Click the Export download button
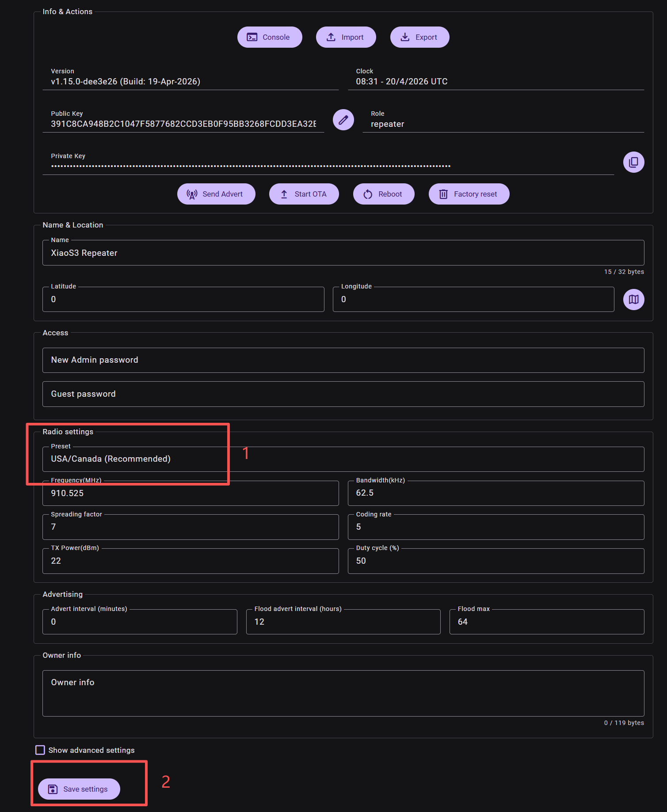The image size is (667, 812). point(419,37)
